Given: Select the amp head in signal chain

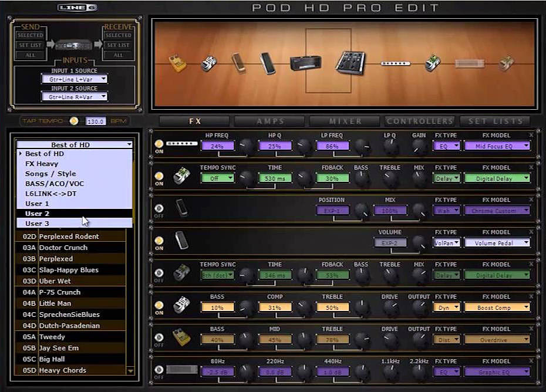Looking at the screenshot, I should [306, 63].
